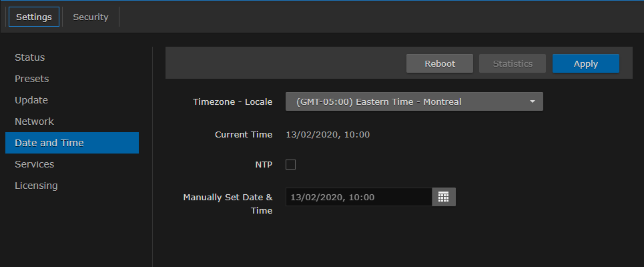
Task: Click the NTP label text
Action: [263, 164]
